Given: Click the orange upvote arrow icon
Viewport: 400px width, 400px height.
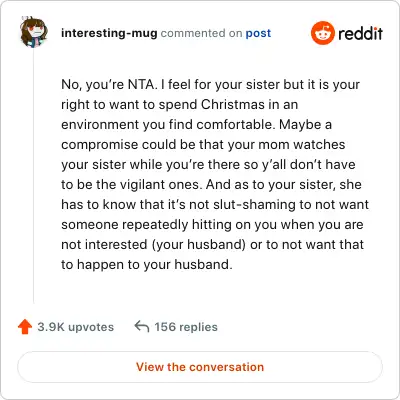Looking at the screenshot, I should pos(25,327).
